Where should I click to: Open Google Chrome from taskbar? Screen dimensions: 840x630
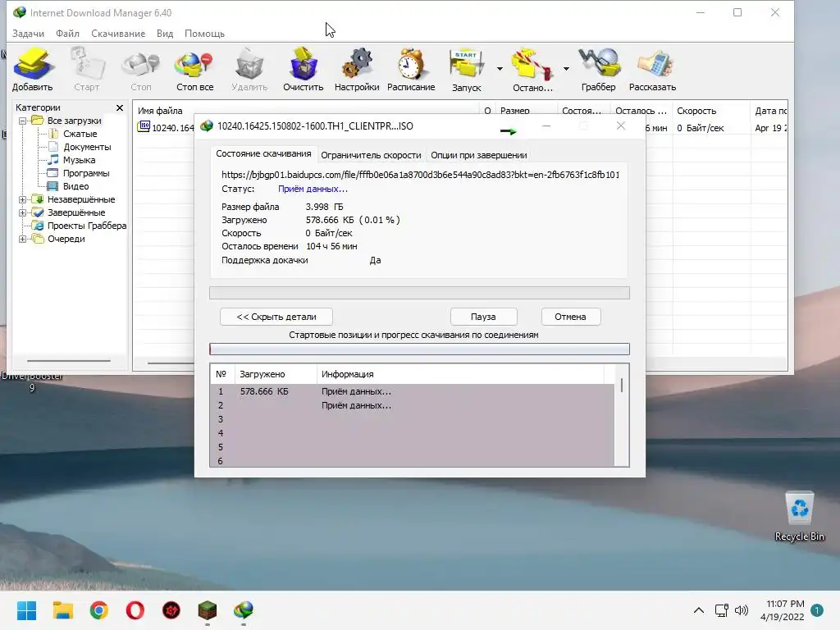[99, 610]
